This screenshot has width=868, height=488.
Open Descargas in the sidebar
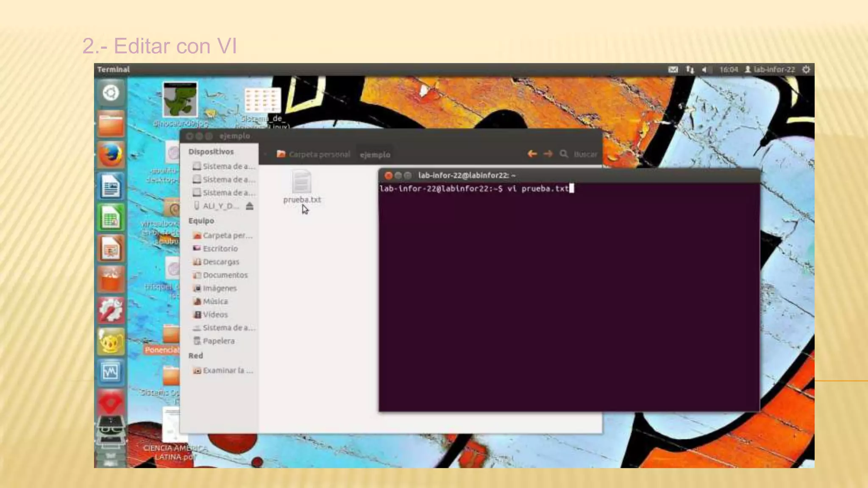[x=220, y=262]
